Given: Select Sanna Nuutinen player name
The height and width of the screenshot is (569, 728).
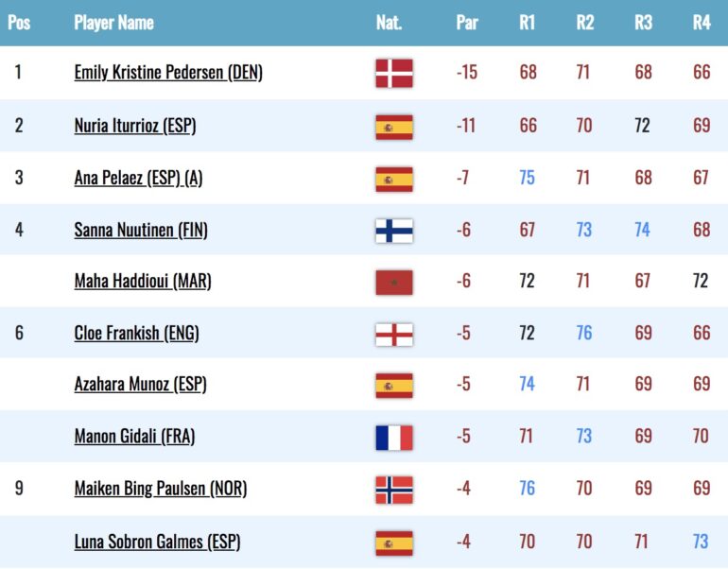Looking at the screenshot, I should 141,230.
